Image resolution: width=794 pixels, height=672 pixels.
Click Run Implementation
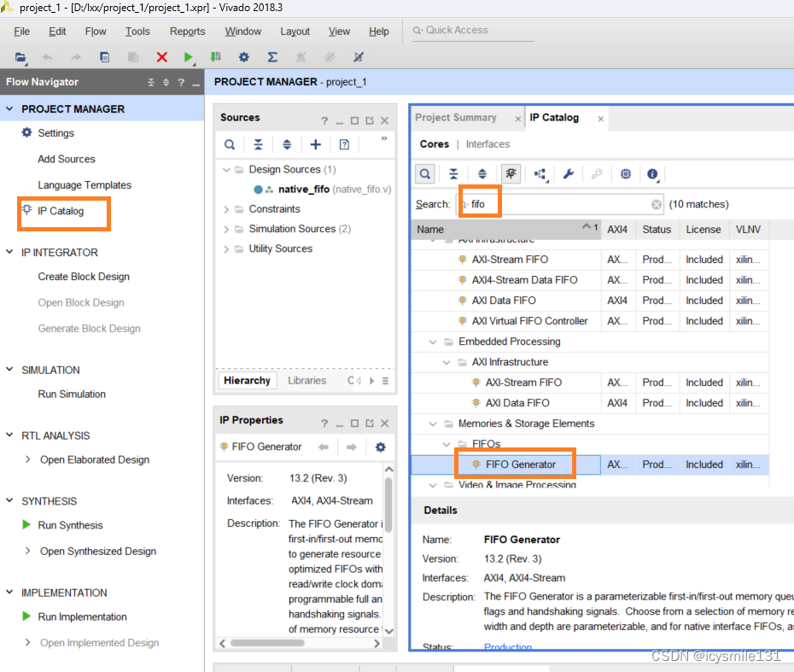82,616
